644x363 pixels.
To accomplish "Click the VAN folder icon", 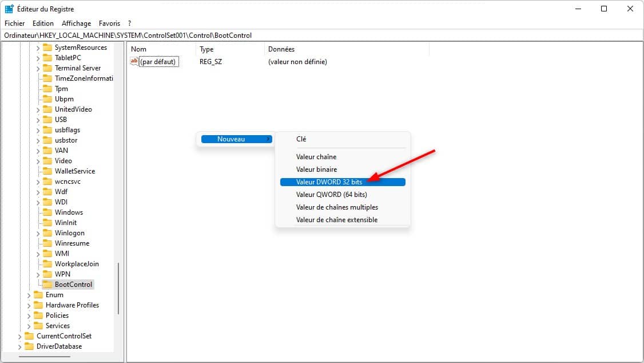I will (47, 150).
